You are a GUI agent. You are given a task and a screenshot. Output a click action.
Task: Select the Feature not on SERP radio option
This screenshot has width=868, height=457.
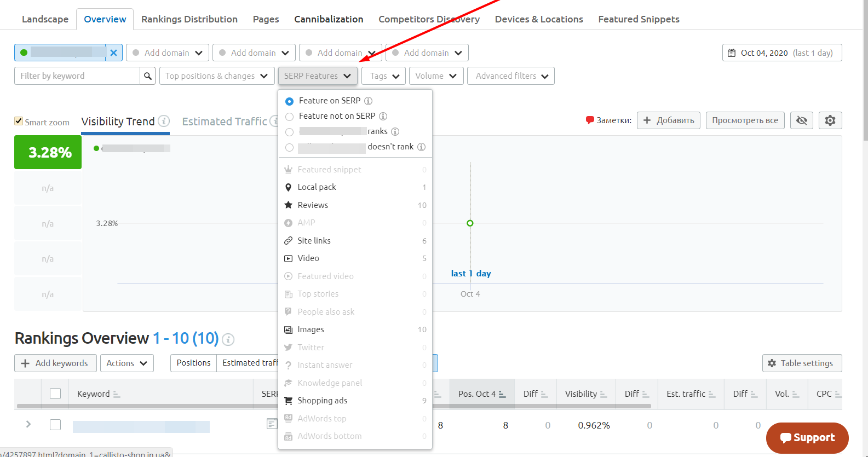point(290,117)
